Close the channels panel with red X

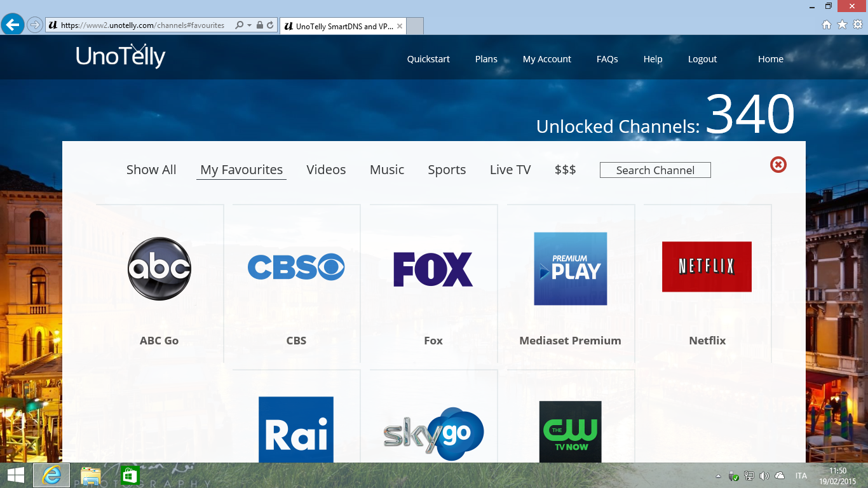pos(778,165)
